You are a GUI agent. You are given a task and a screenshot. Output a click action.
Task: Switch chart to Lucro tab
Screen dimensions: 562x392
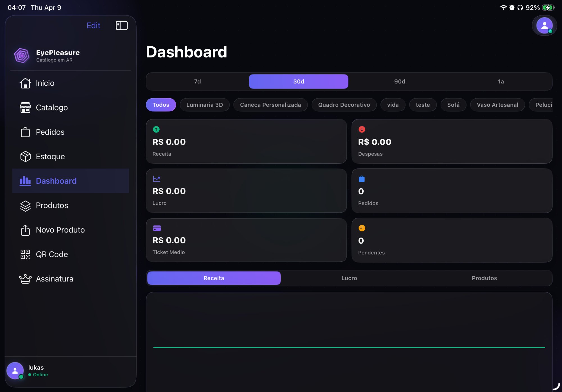349,278
